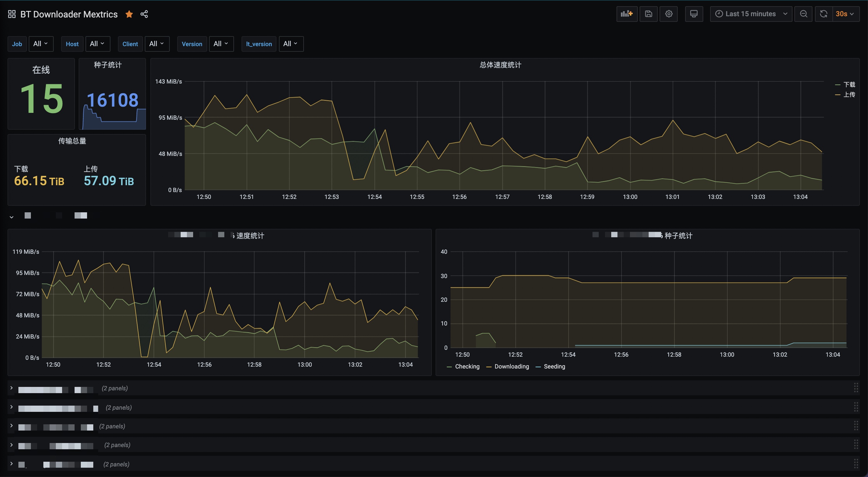
Task: Click the add panel icon
Action: tap(627, 14)
